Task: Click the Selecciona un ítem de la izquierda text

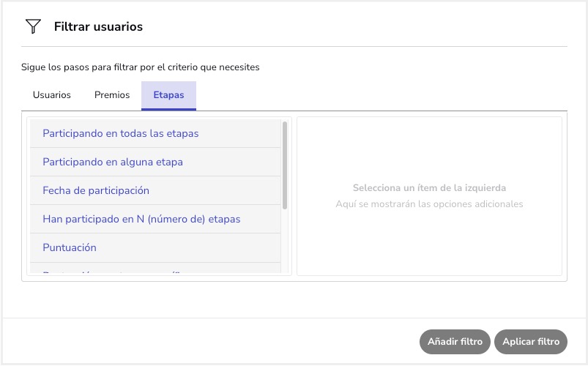Action: pos(429,188)
